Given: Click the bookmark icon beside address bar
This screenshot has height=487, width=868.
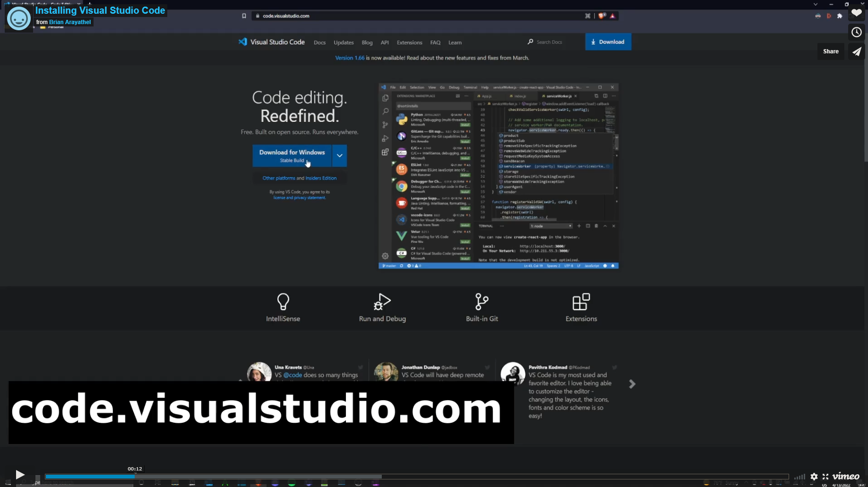Looking at the screenshot, I should pyautogui.click(x=244, y=16).
